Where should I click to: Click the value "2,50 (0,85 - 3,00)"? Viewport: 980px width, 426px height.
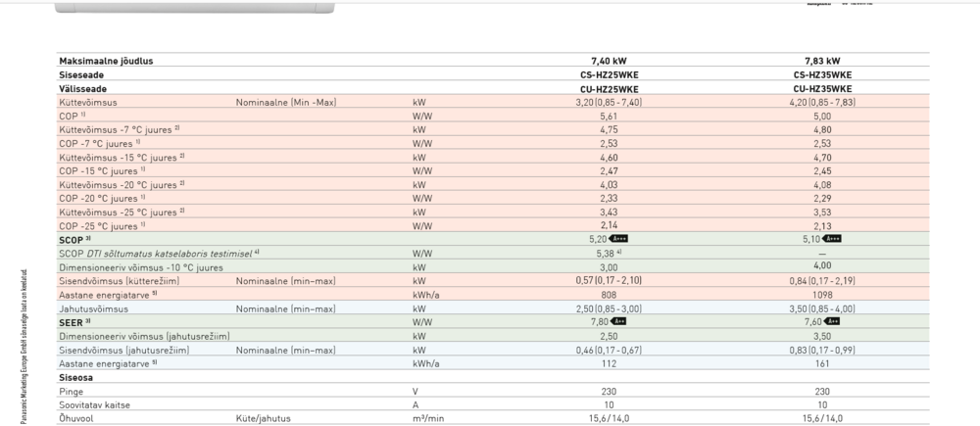(609, 308)
